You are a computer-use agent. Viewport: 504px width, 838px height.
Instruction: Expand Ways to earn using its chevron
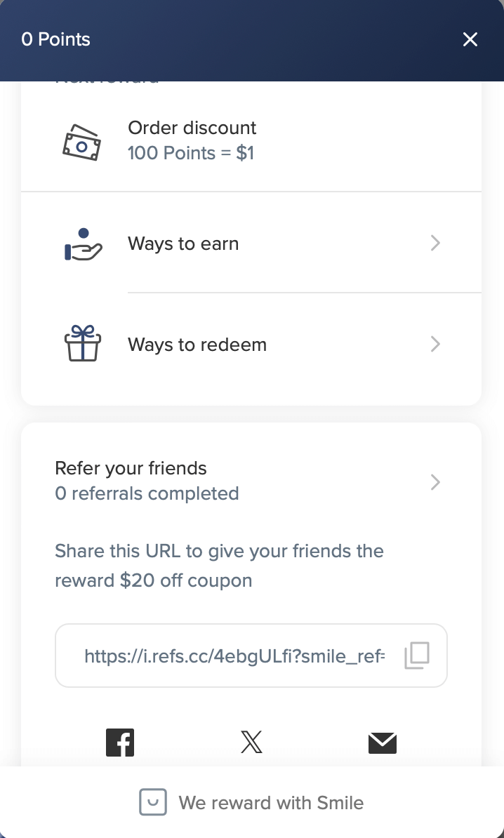(x=435, y=244)
